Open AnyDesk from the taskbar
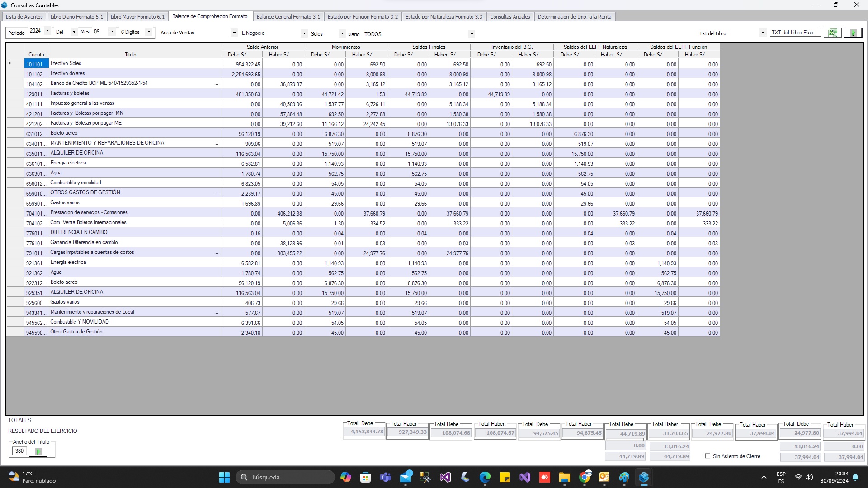 [545, 477]
